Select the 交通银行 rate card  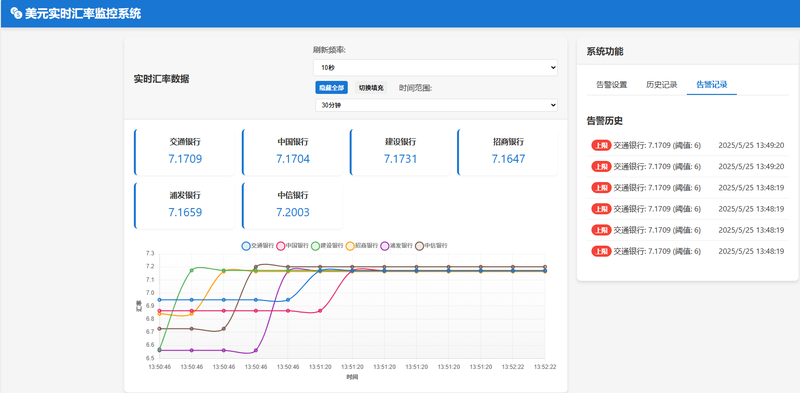pyautogui.click(x=185, y=152)
